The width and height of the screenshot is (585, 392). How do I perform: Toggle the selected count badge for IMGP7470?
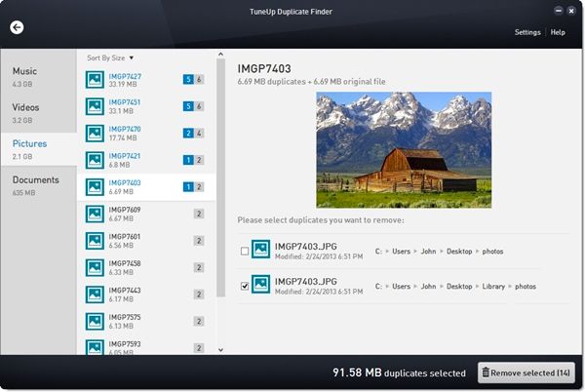click(x=188, y=134)
